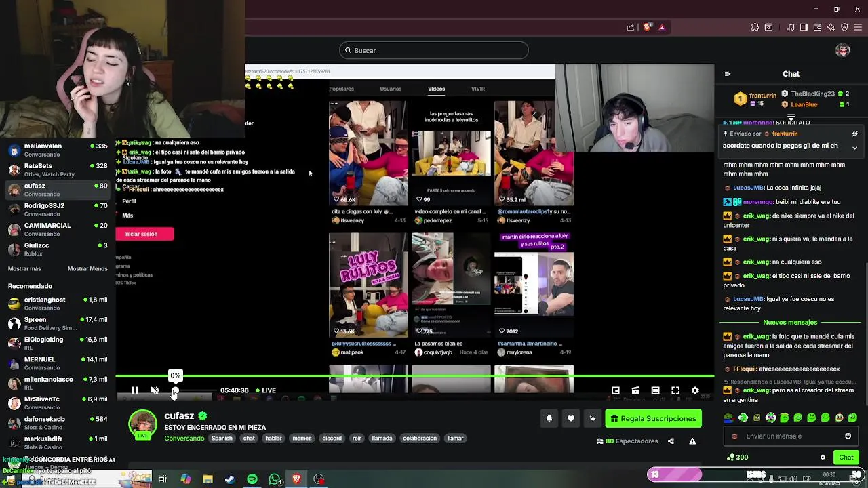
Task: Click Brave Shields lion icon
Action: click(x=647, y=27)
